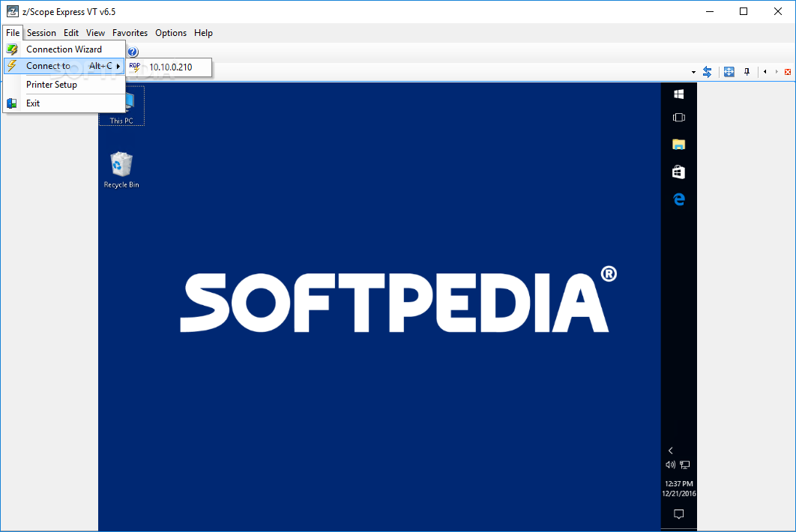Expand hidden system tray icons chevron
The width and height of the screenshot is (796, 532).
click(671, 451)
